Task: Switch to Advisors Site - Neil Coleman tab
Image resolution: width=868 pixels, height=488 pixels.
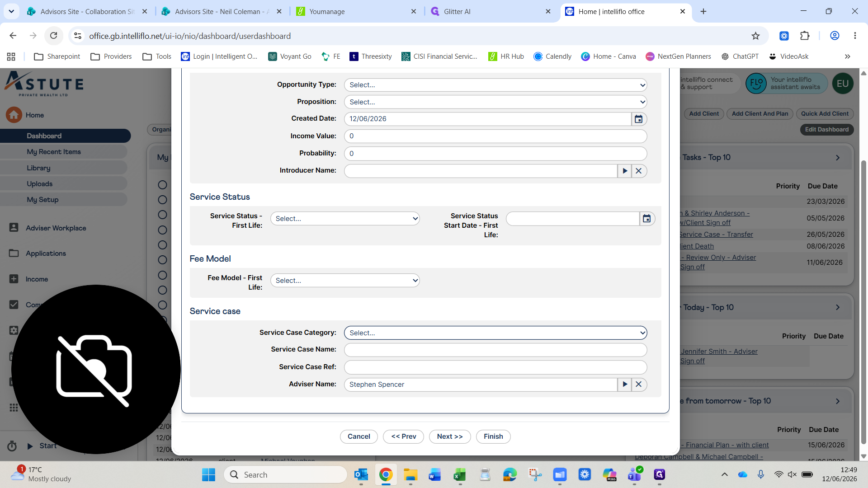Action: click(x=222, y=11)
